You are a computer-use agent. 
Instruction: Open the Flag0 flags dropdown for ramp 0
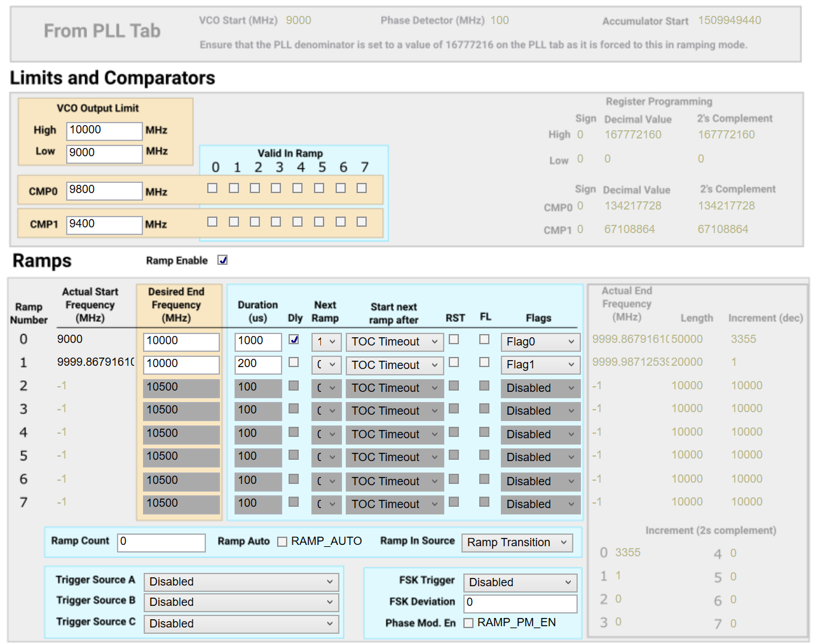[x=541, y=342]
